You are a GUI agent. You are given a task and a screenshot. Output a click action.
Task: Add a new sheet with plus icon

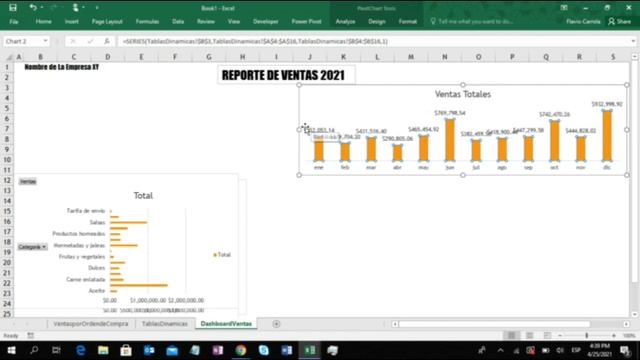[276, 324]
